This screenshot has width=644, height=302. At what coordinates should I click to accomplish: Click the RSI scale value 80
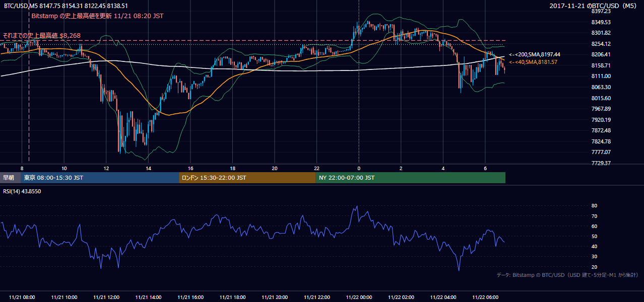[x=595, y=206]
